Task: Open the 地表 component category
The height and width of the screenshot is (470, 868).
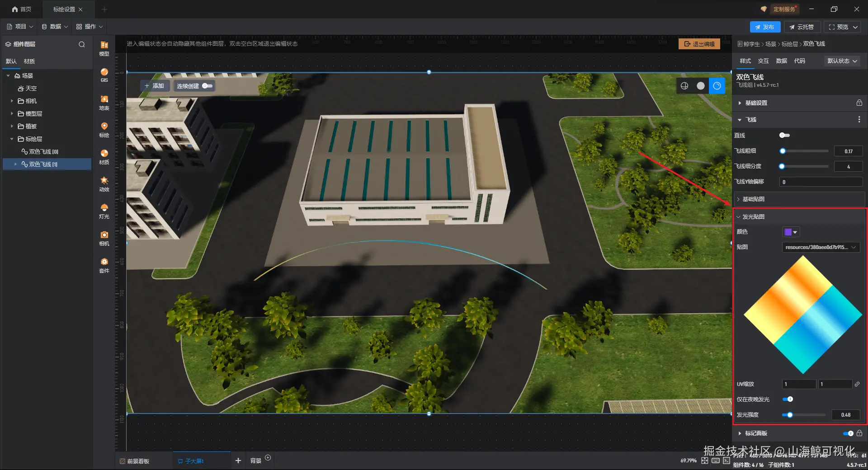Action: (x=104, y=103)
